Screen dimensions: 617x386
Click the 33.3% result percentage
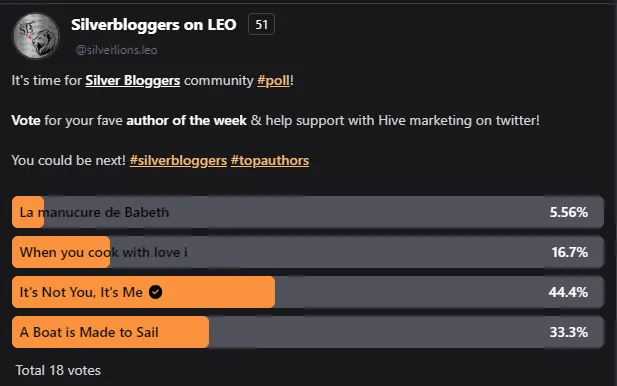point(569,332)
